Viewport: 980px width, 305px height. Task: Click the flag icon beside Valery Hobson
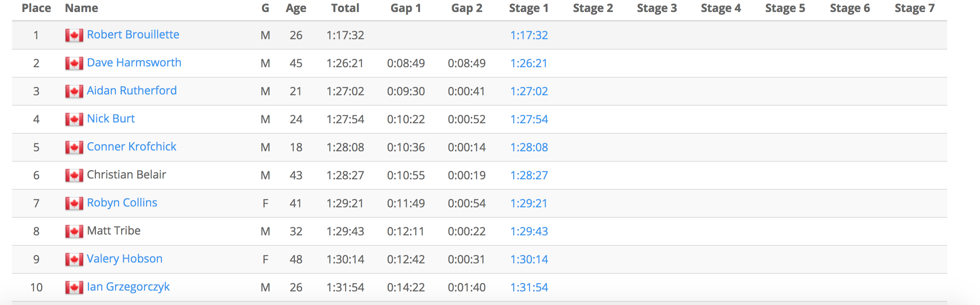pyautogui.click(x=74, y=260)
